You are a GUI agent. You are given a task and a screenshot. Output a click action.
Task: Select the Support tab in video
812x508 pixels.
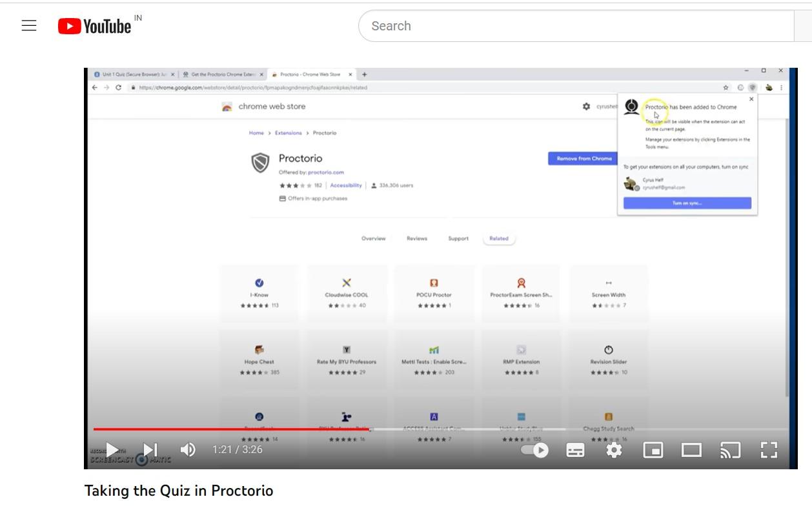[x=458, y=239]
